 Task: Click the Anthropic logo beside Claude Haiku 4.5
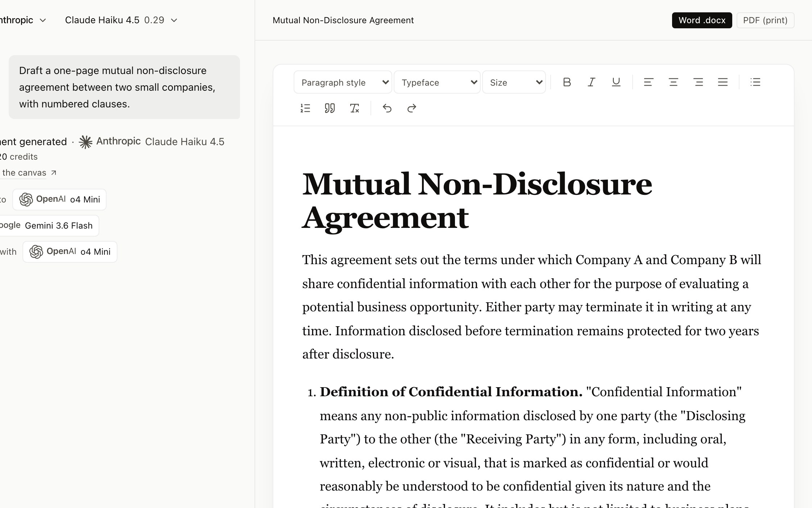[86, 142]
